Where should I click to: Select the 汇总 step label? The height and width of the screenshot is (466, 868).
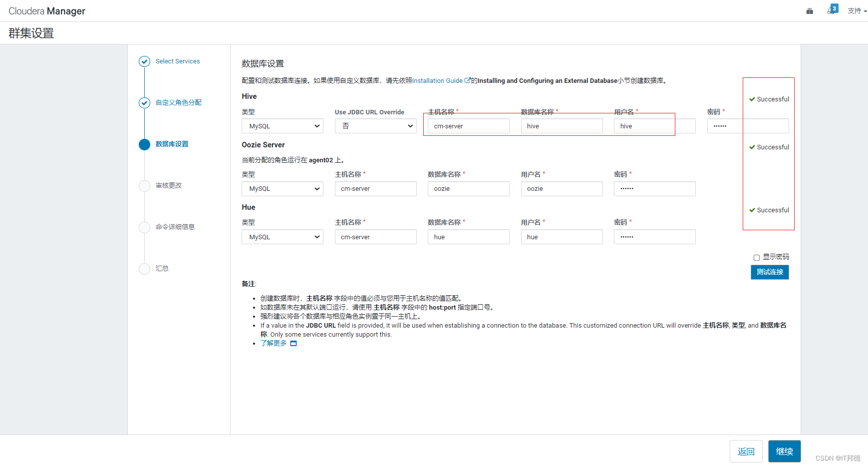click(162, 269)
